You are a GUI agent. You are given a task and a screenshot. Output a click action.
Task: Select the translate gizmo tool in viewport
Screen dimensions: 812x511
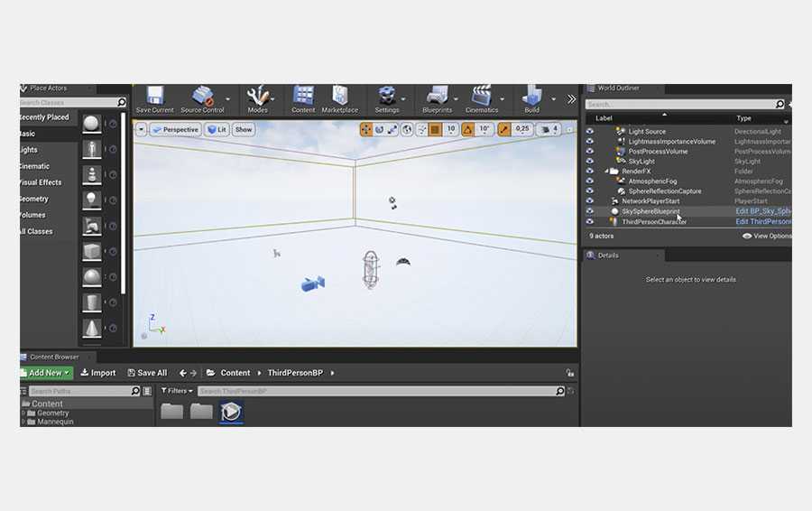[366, 130]
